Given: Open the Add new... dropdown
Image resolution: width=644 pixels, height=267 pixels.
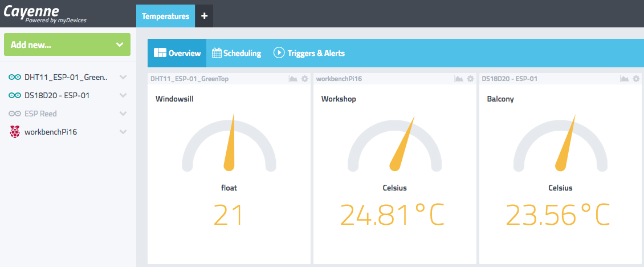Looking at the screenshot, I should pyautogui.click(x=67, y=44).
